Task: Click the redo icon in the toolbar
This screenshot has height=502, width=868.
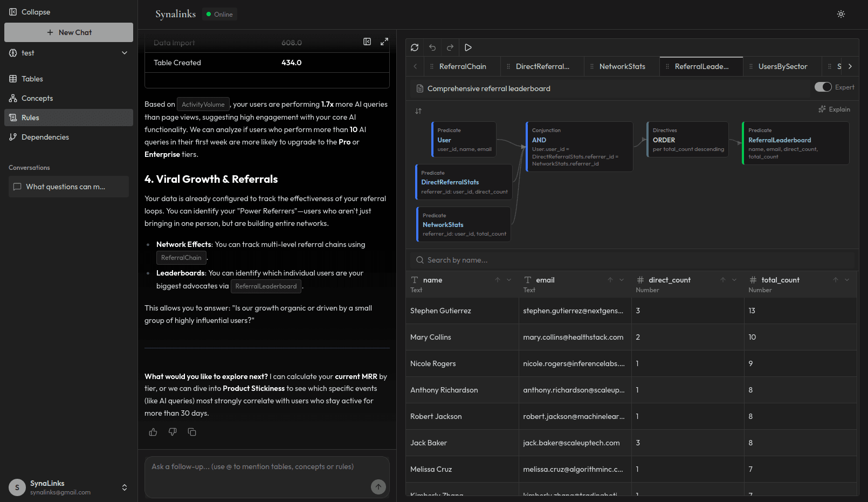Action: click(450, 47)
